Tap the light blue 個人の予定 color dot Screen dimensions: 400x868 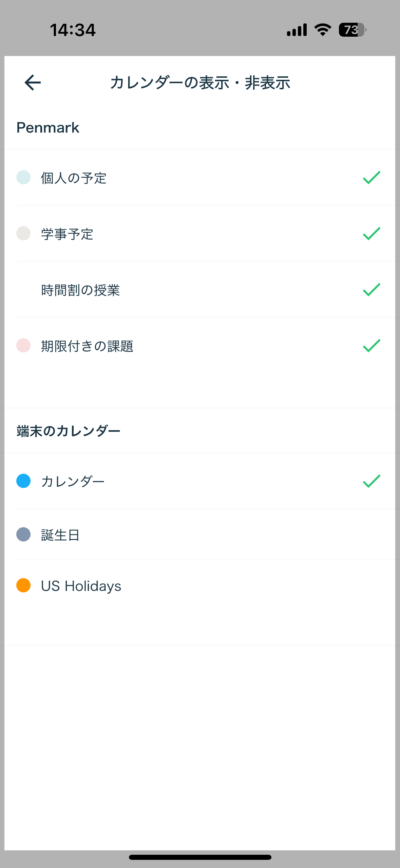[23, 178]
